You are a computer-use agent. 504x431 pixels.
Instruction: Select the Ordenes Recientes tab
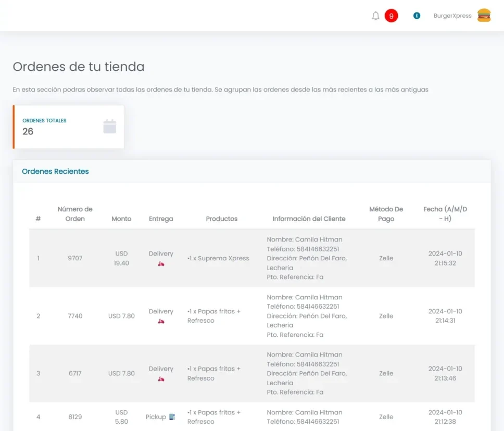point(55,171)
